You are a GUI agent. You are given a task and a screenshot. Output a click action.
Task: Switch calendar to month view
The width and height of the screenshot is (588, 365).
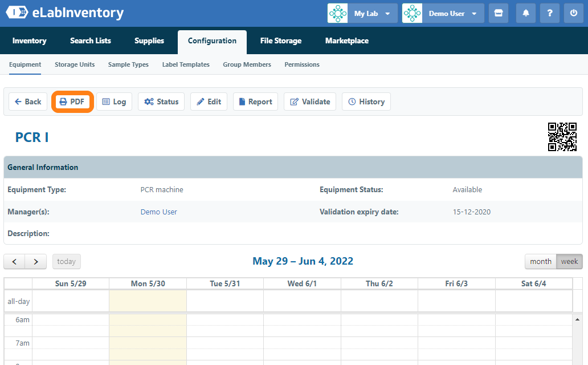point(540,261)
